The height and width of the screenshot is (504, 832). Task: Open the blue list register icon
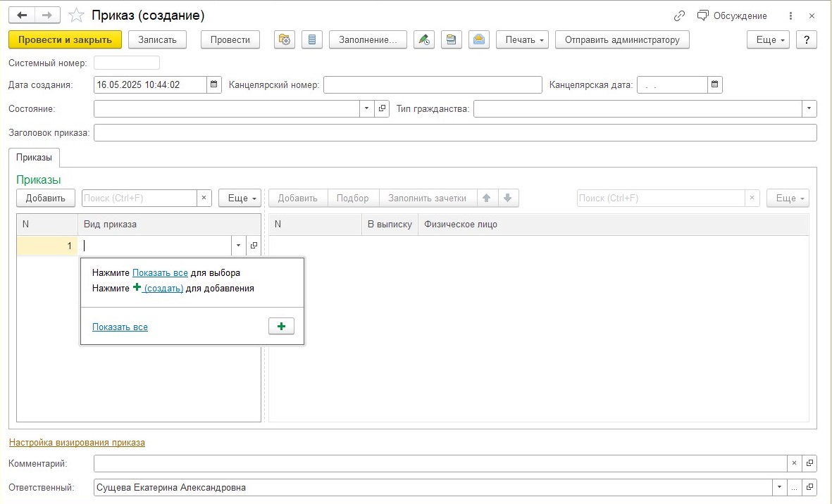point(312,39)
